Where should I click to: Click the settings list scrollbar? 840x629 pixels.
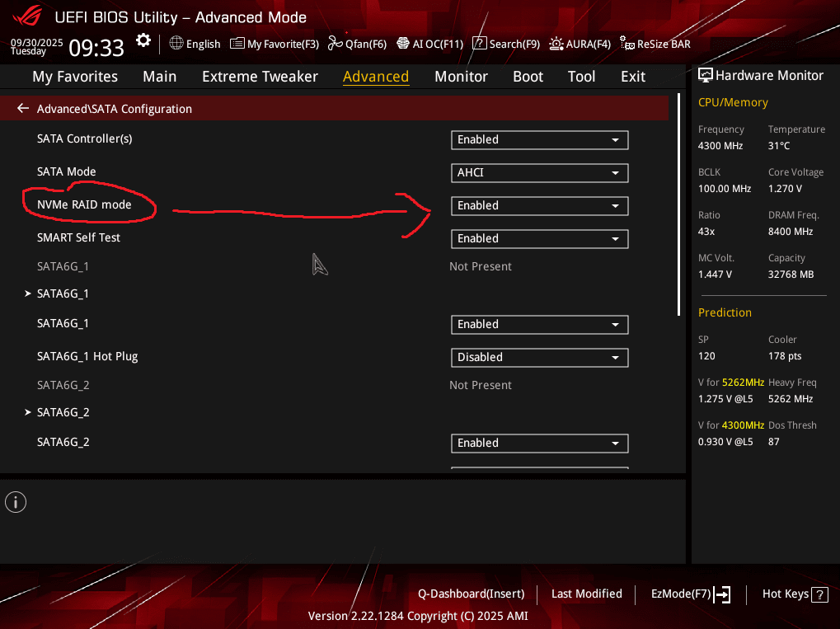coord(678,204)
